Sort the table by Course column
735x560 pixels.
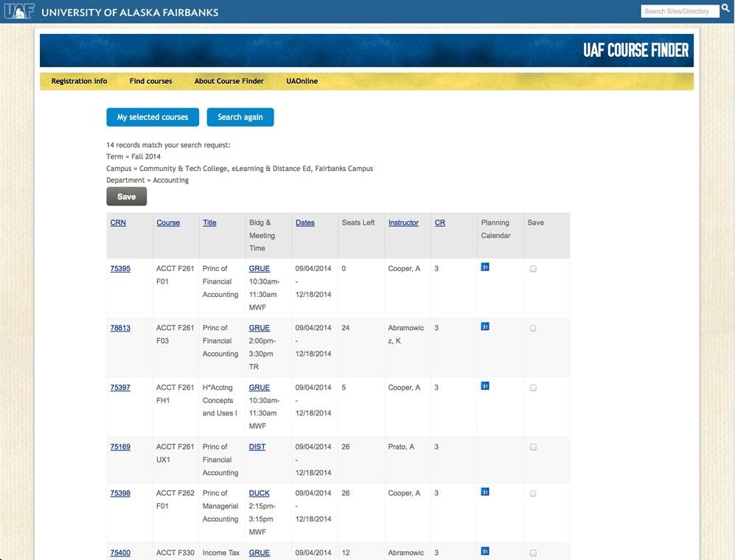(x=168, y=223)
